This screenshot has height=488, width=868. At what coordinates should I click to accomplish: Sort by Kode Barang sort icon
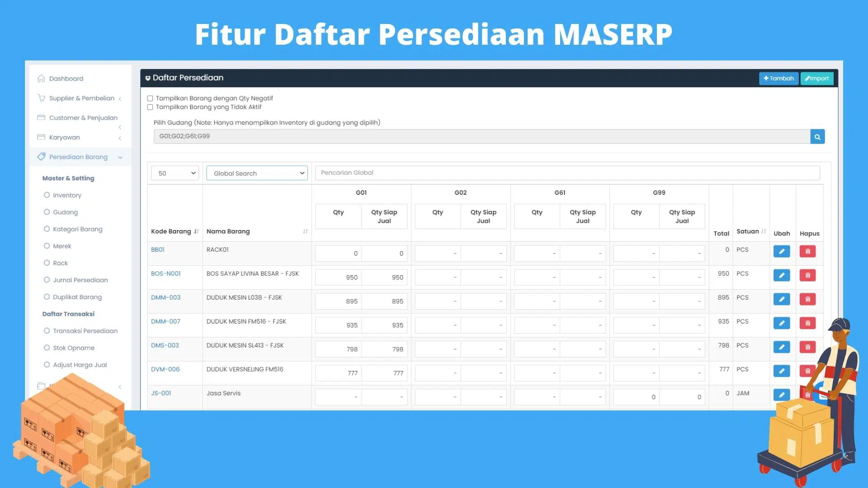tap(196, 231)
